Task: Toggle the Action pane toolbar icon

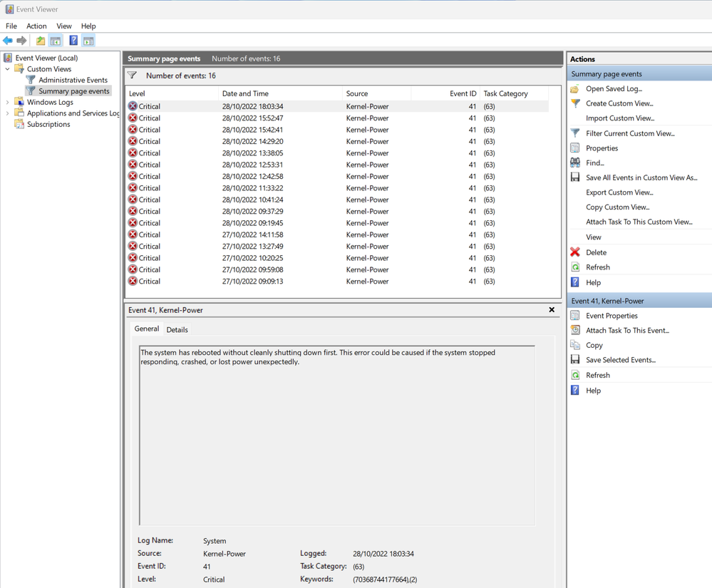Action: click(x=88, y=41)
